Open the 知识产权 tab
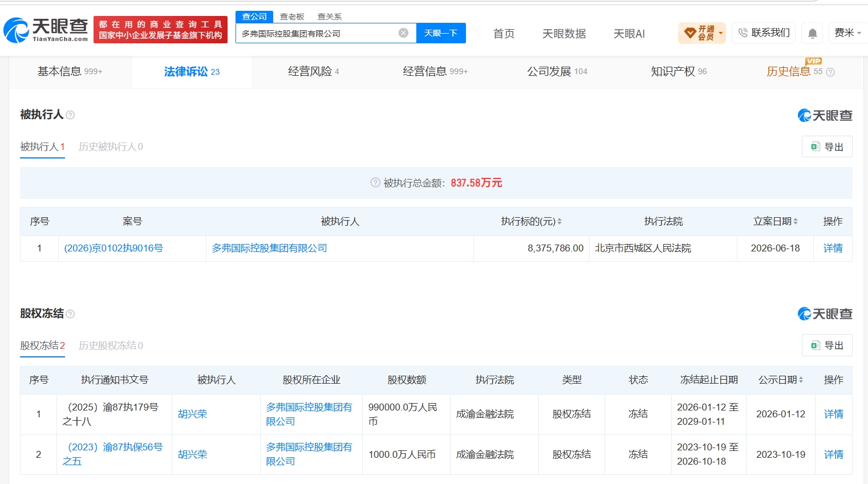Image resolution: width=868 pixels, height=484 pixels. [x=679, y=72]
